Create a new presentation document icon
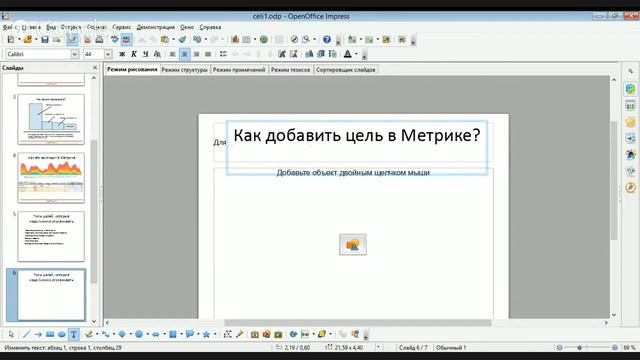This screenshot has width=640, height=360. pyautogui.click(x=11, y=40)
